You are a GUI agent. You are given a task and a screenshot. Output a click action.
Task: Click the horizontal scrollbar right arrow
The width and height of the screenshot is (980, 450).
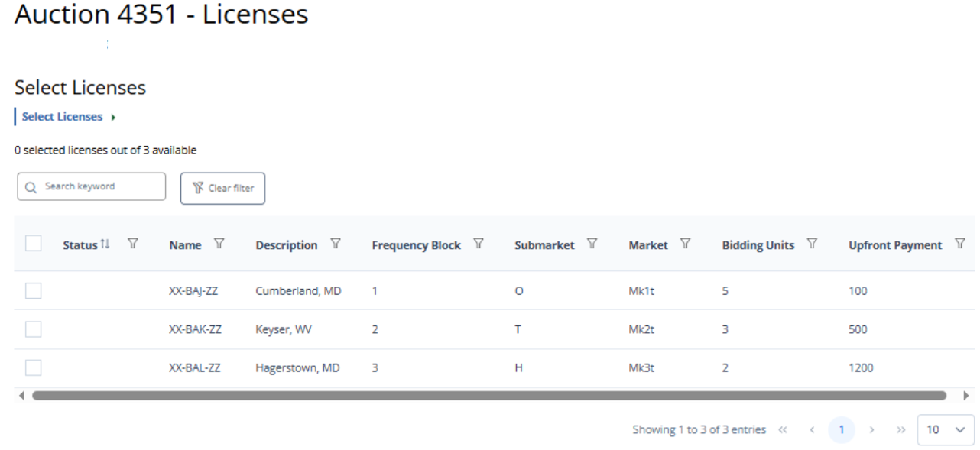point(966,396)
